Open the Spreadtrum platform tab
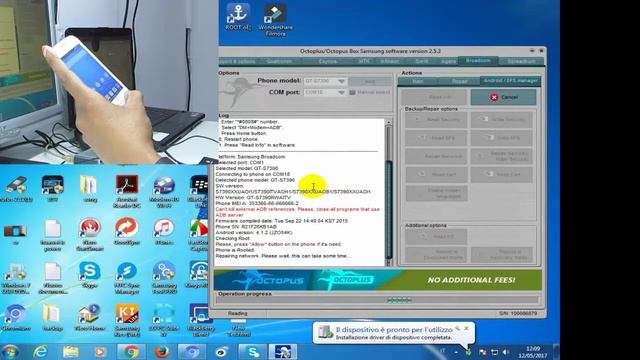This screenshot has height=360, width=640. coord(521,61)
